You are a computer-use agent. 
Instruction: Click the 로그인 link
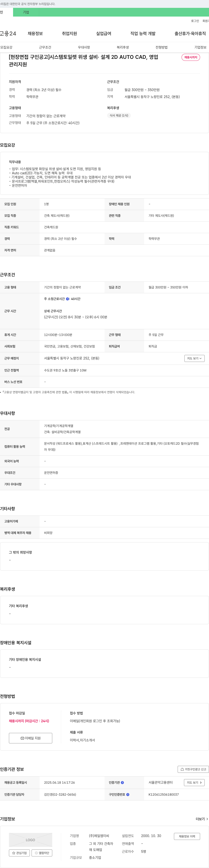pyautogui.click(x=195, y=21)
